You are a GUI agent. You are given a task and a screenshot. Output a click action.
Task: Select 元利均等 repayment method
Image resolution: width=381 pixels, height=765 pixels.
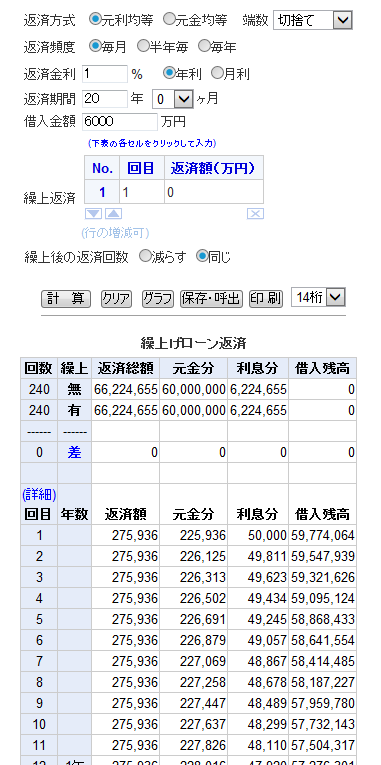95,20
